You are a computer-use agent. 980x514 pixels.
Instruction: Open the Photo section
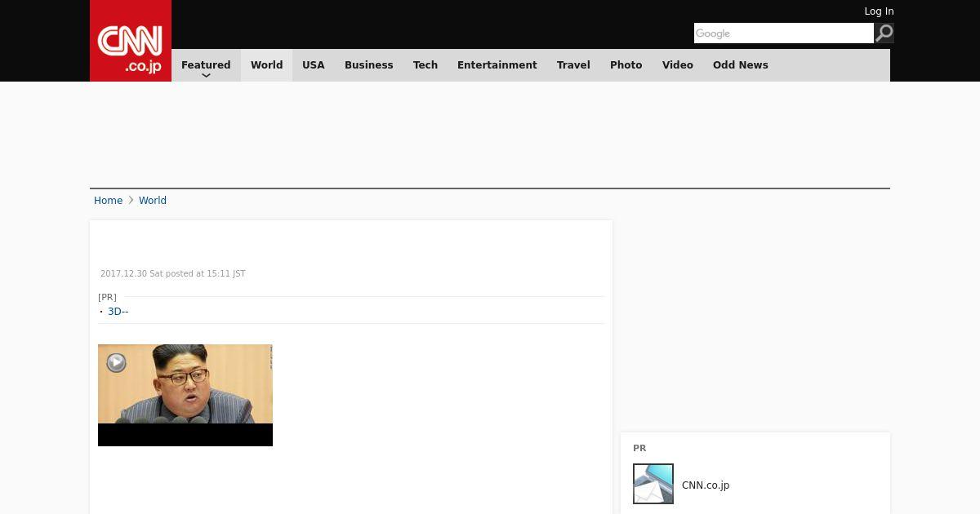(x=626, y=65)
